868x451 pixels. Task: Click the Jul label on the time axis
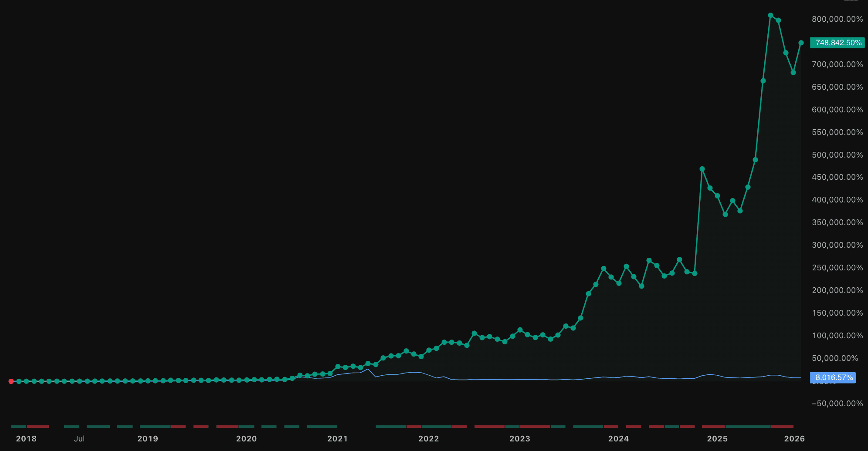point(79,439)
